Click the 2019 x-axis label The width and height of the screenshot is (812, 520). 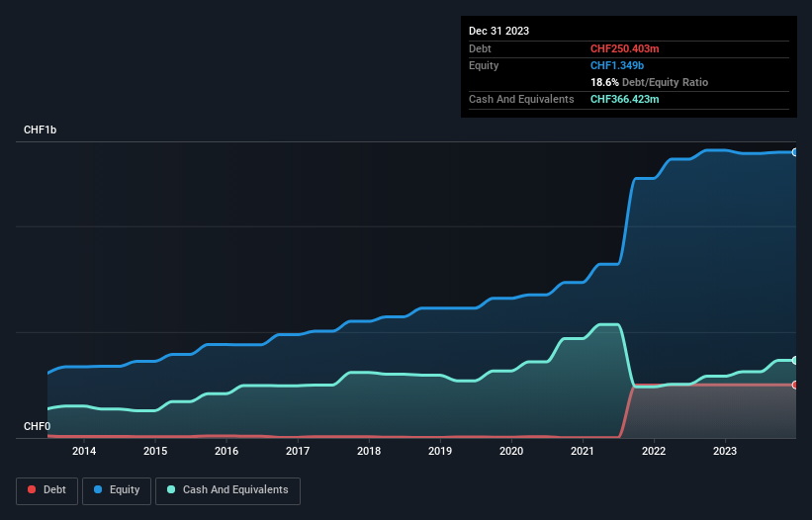tap(440, 451)
